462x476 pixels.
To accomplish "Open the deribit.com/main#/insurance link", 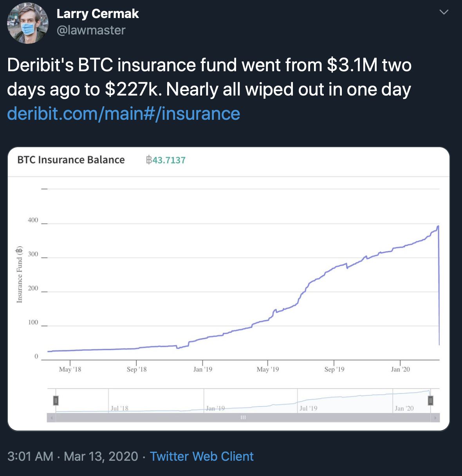I will (123, 114).
